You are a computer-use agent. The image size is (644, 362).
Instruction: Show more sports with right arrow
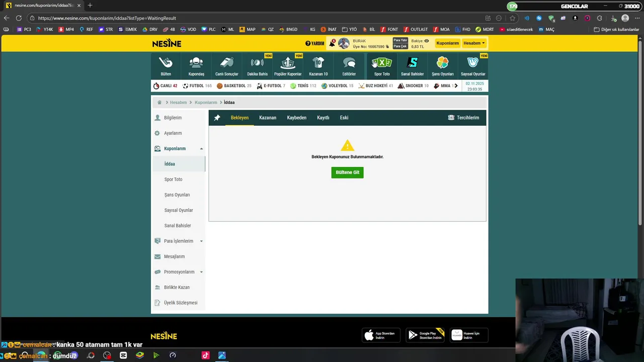[456, 86]
